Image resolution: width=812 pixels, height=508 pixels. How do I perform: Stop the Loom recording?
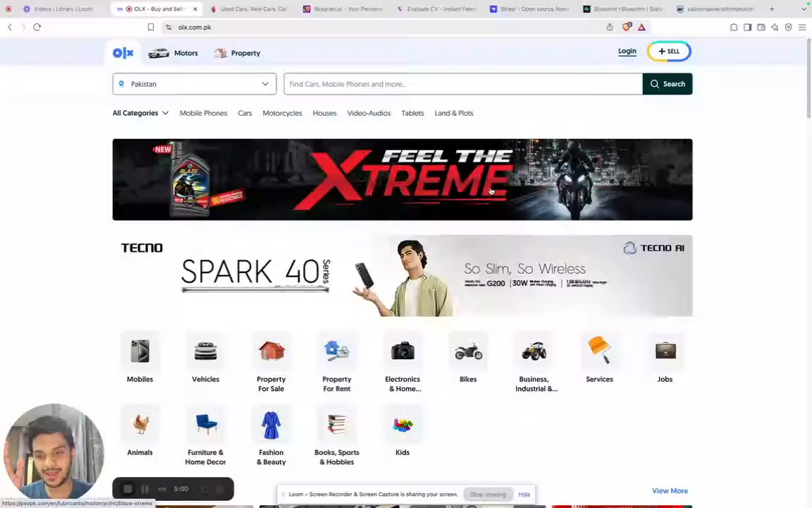128,489
